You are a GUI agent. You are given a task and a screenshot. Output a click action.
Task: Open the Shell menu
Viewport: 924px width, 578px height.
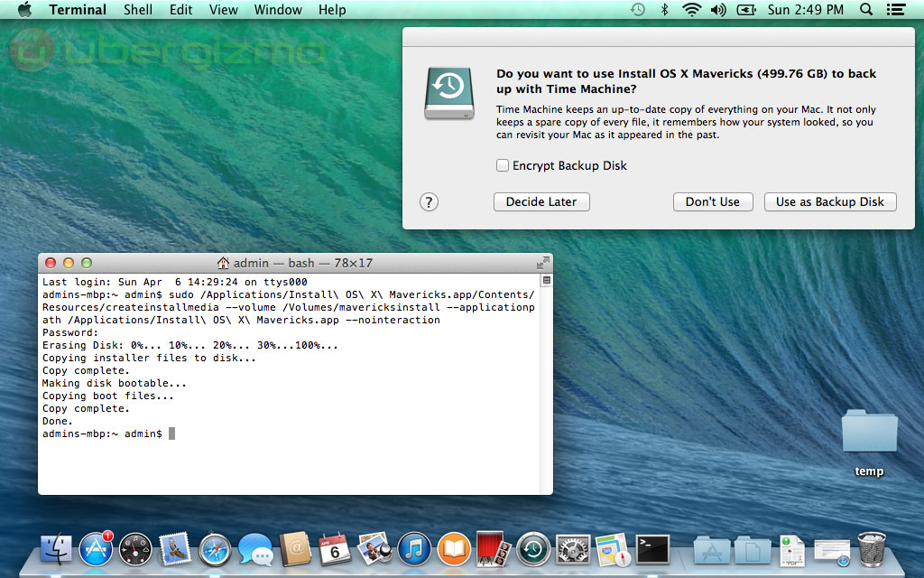tap(138, 9)
